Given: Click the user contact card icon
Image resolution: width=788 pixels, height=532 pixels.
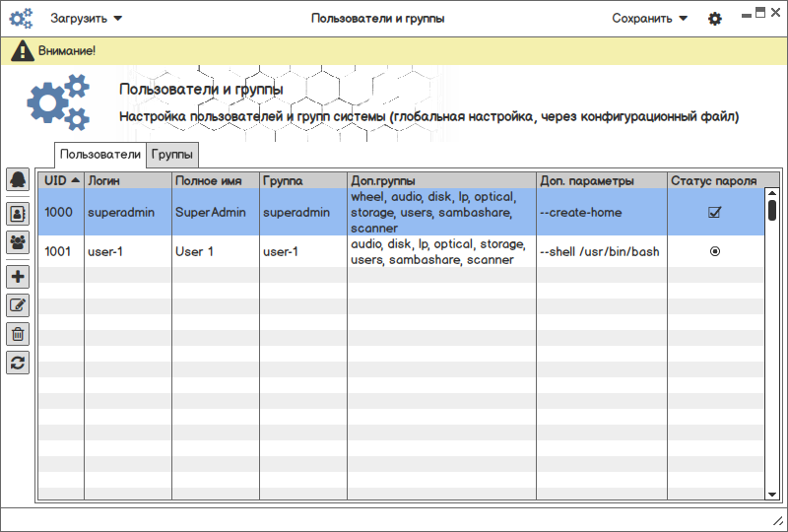Looking at the screenshot, I should click(x=18, y=212).
